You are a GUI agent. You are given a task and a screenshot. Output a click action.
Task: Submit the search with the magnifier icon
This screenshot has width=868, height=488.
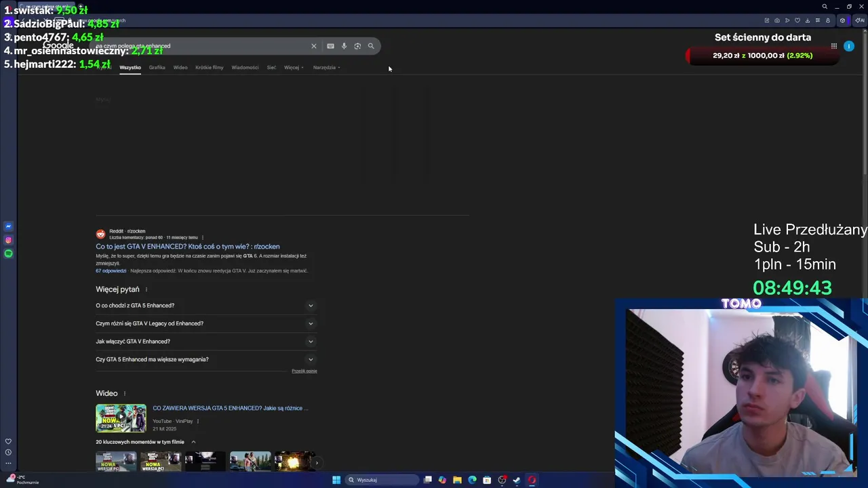pyautogui.click(x=371, y=46)
